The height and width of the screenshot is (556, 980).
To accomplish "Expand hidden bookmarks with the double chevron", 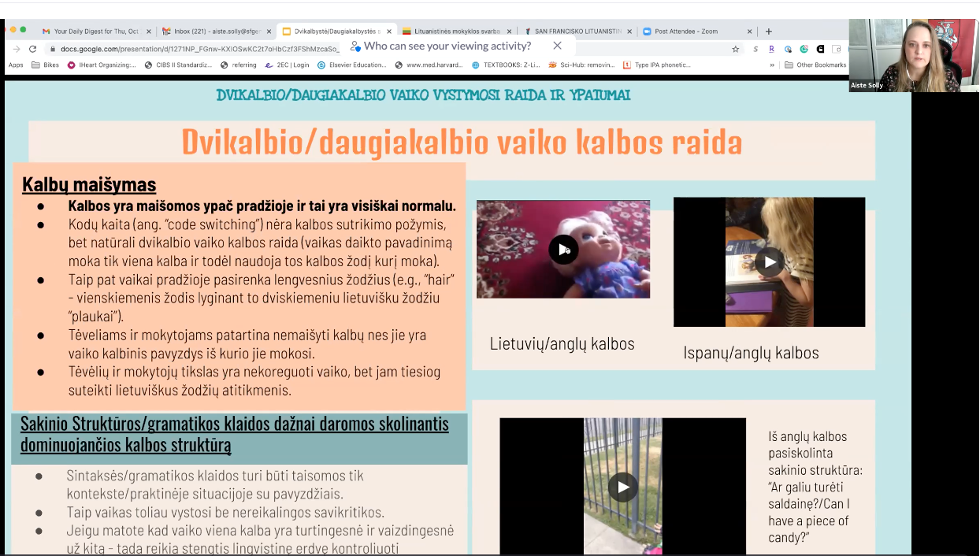I will 772,65.
